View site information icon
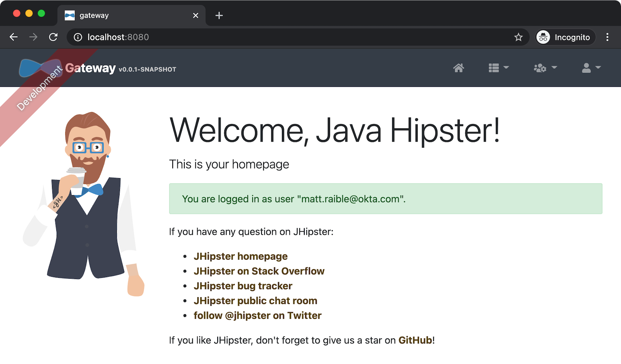Viewport: 621px width, 364px height. coord(78,37)
